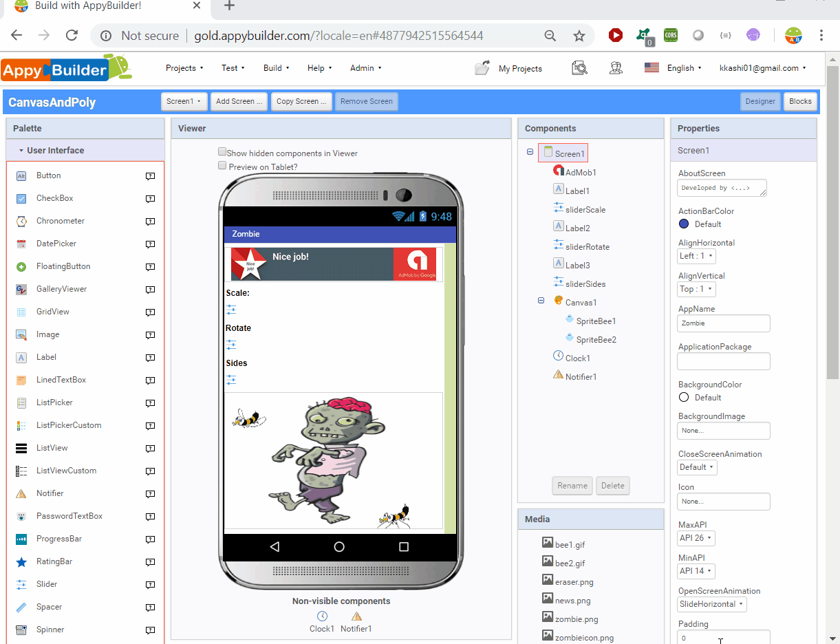This screenshot has height=644, width=840.
Task: Open the CORS extension icon
Action: point(671,35)
